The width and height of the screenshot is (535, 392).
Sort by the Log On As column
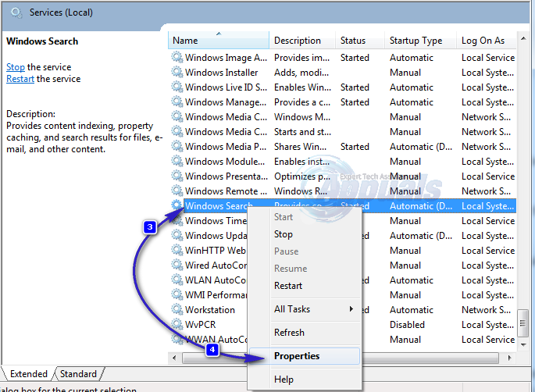click(487, 41)
